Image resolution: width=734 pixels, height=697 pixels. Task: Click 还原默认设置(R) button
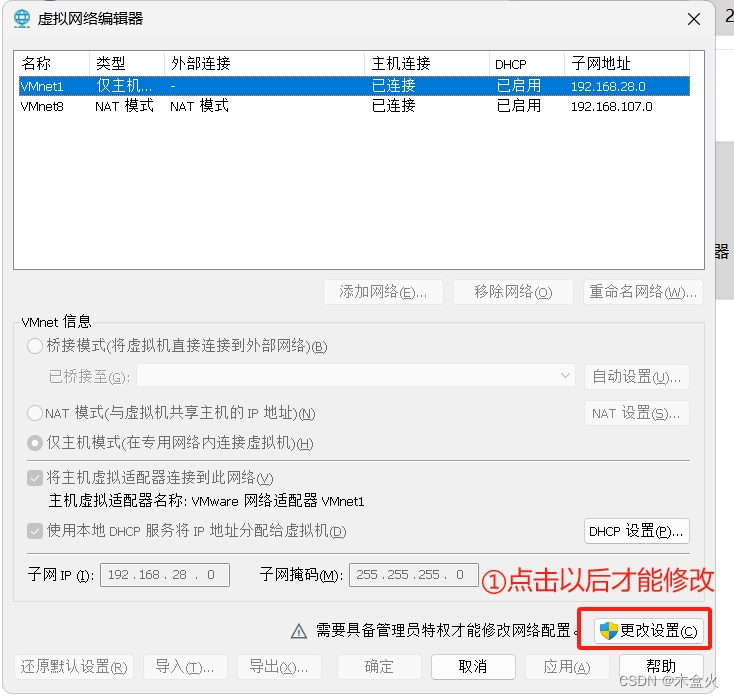click(74, 667)
